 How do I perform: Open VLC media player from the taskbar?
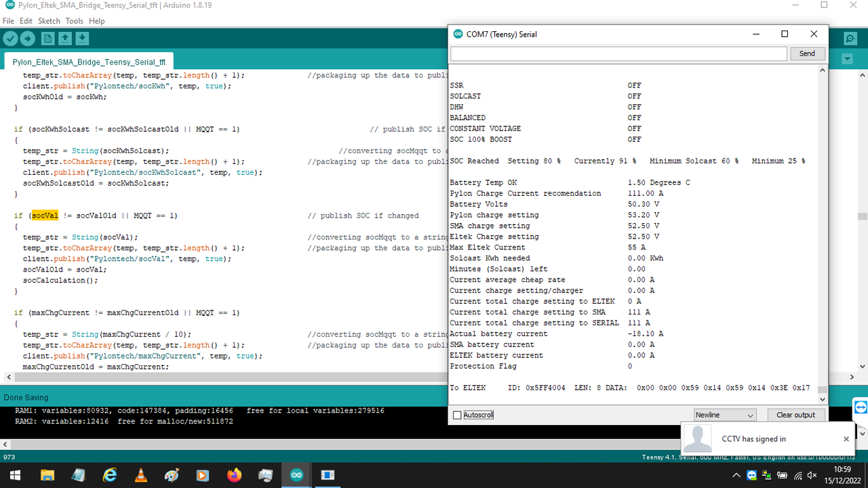(141, 475)
